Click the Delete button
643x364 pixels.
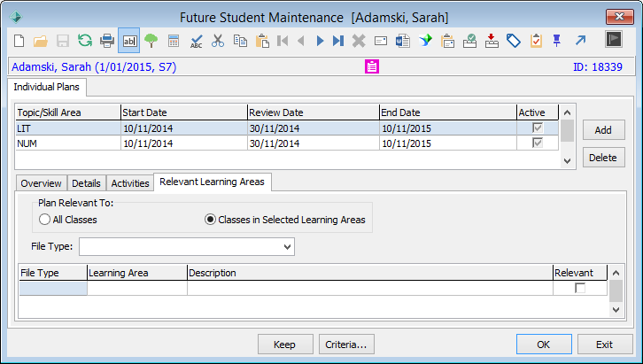(x=603, y=158)
